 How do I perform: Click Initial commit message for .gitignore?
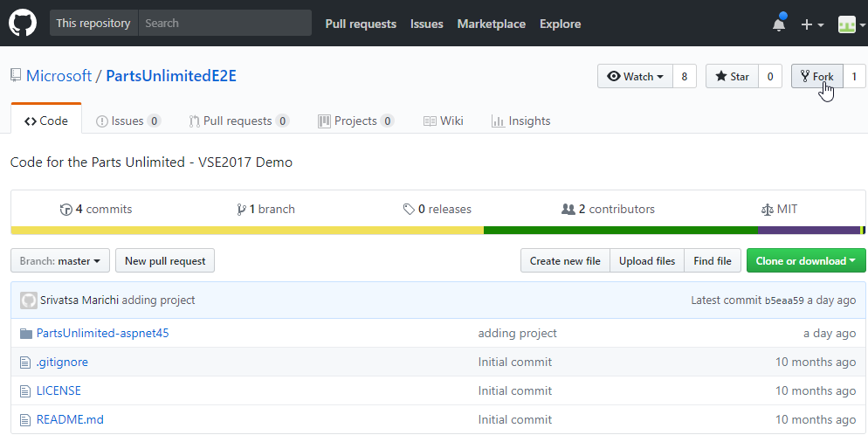515,363
